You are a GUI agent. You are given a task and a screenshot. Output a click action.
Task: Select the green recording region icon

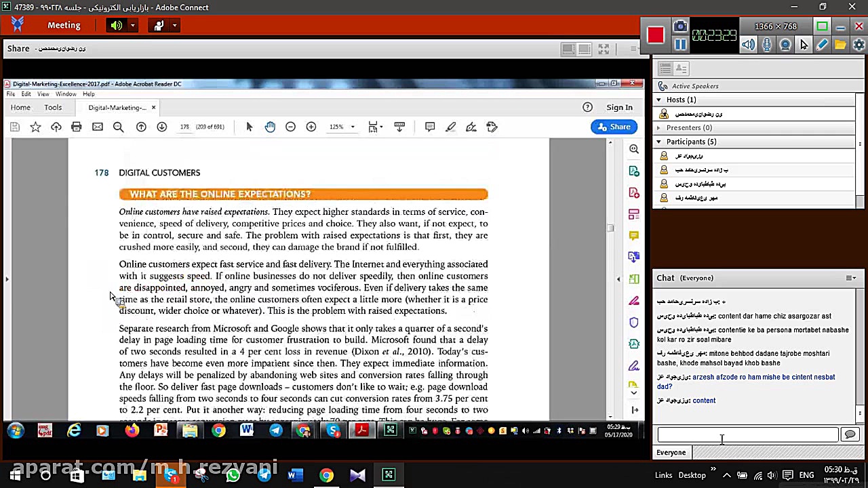coord(822,26)
